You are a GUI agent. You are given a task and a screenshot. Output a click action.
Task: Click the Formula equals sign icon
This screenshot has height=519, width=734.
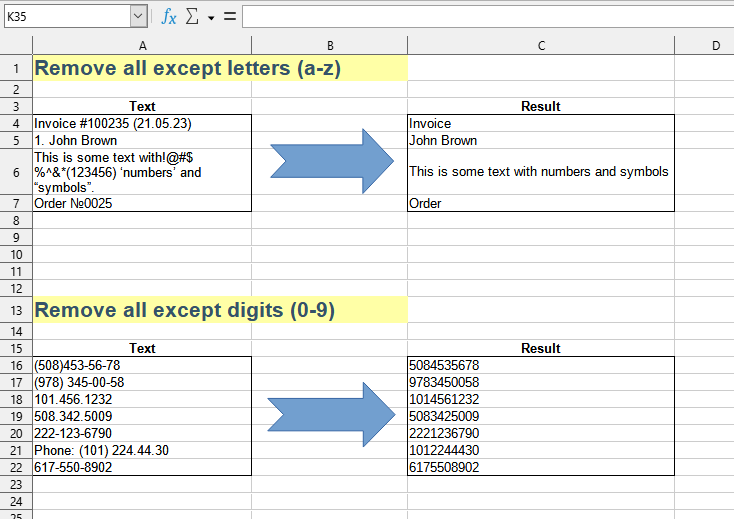230,17
